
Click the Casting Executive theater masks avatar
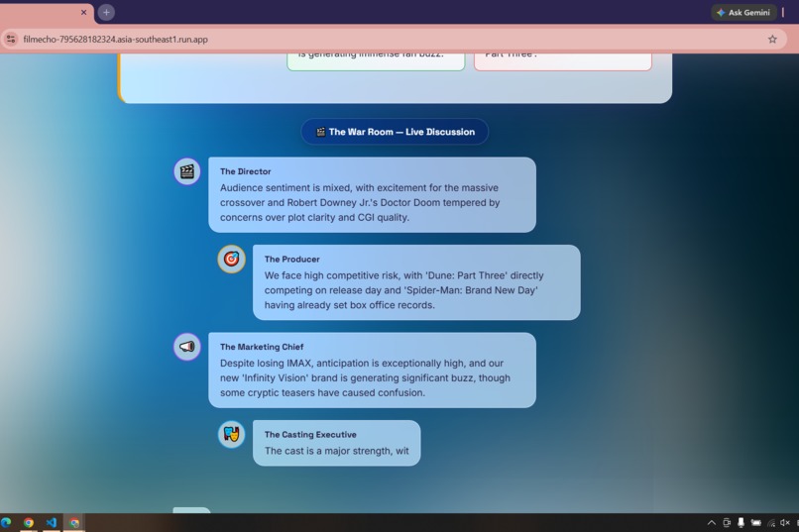(231, 434)
